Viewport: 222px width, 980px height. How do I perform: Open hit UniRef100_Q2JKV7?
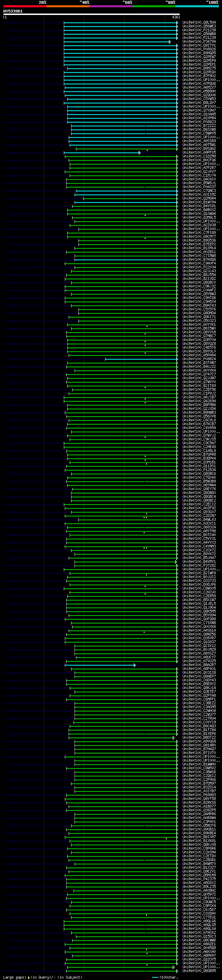click(199, 172)
